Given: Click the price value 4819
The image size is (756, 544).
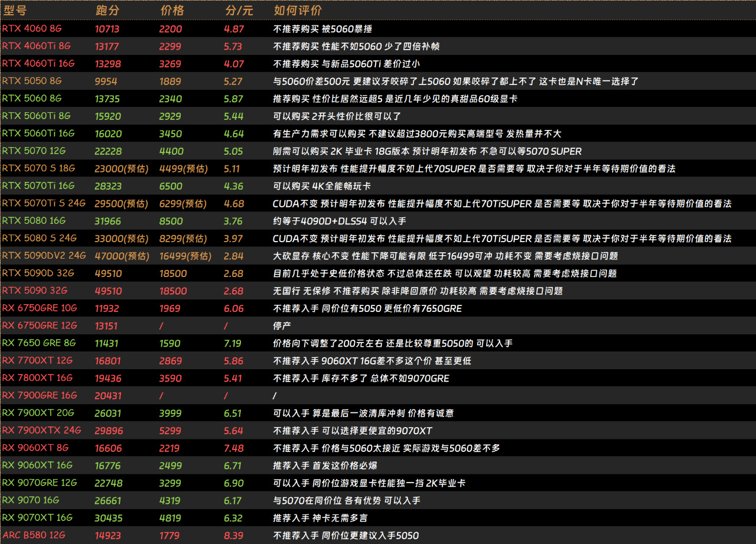Looking at the screenshot, I should pyautogui.click(x=171, y=518).
